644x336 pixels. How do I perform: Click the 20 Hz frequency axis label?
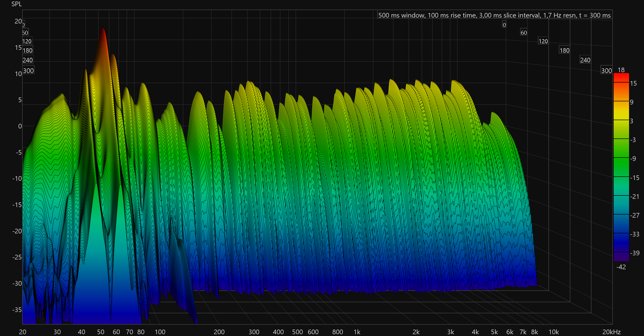[23, 332]
